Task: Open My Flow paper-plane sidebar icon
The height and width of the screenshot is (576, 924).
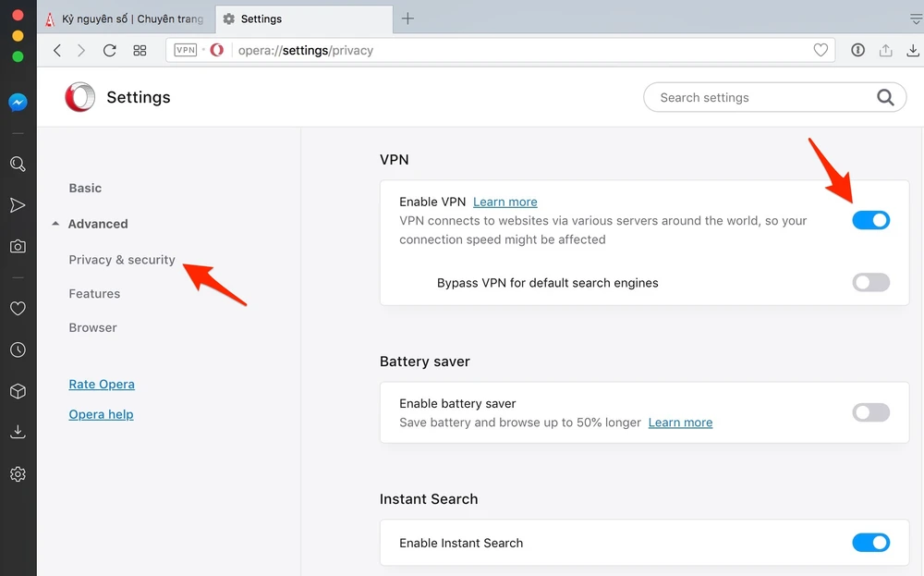Action: [18, 205]
